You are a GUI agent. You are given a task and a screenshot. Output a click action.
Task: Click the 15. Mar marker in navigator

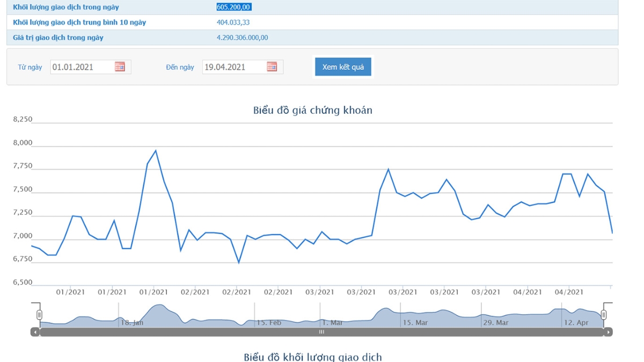(x=415, y=323)
